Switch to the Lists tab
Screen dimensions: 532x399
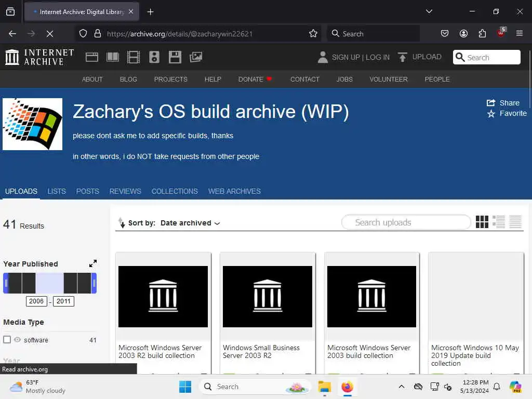pyautogui.click(x=57, y=191)
